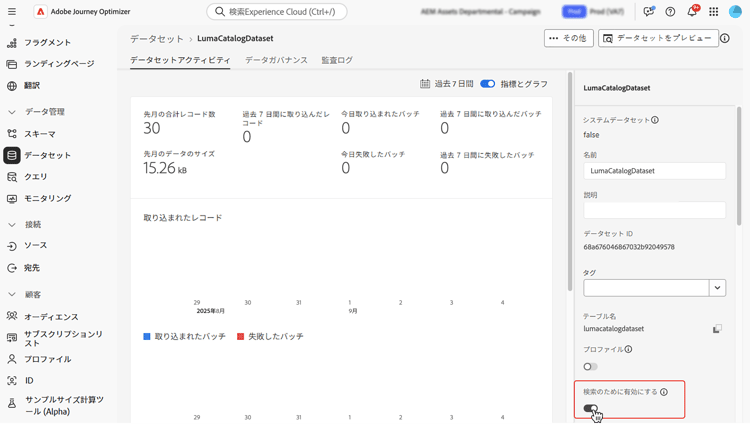Click the fragments icon in sidebar
The image size is (750, 424).
[12, 43]
